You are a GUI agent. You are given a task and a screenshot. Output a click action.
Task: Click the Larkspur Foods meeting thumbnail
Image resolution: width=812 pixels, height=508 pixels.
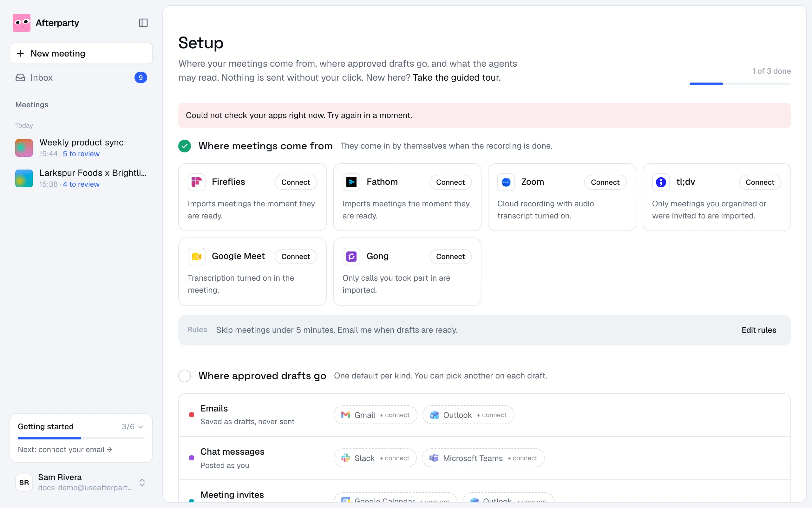(24, 178)
